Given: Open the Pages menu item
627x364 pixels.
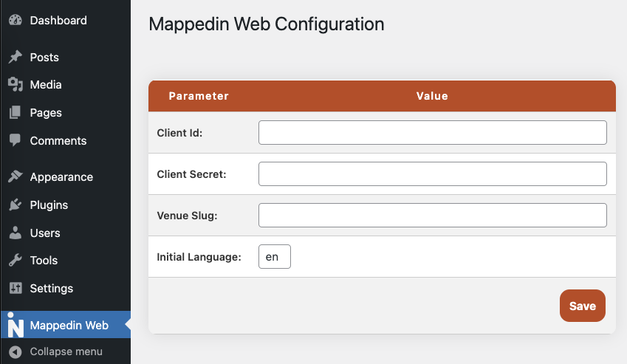Looking at the screenshot, I should click(x=46, y=113).
